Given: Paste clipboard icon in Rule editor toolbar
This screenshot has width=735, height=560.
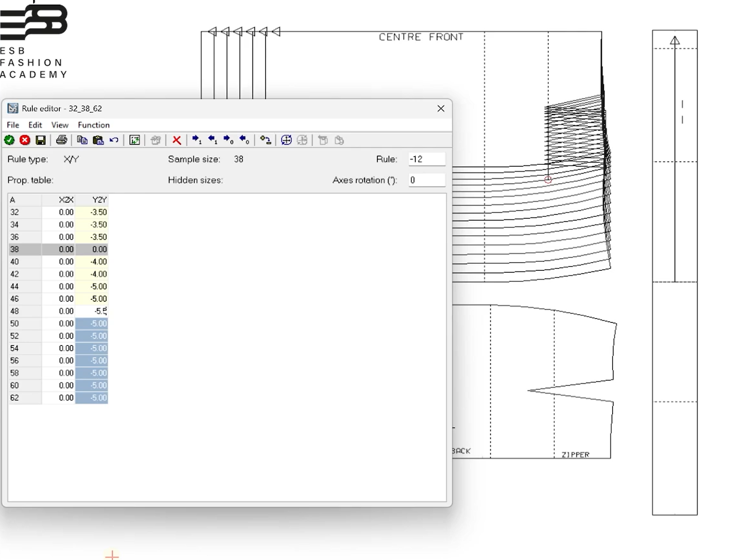Looking at the screenshot, I should [x=98, y=140].
